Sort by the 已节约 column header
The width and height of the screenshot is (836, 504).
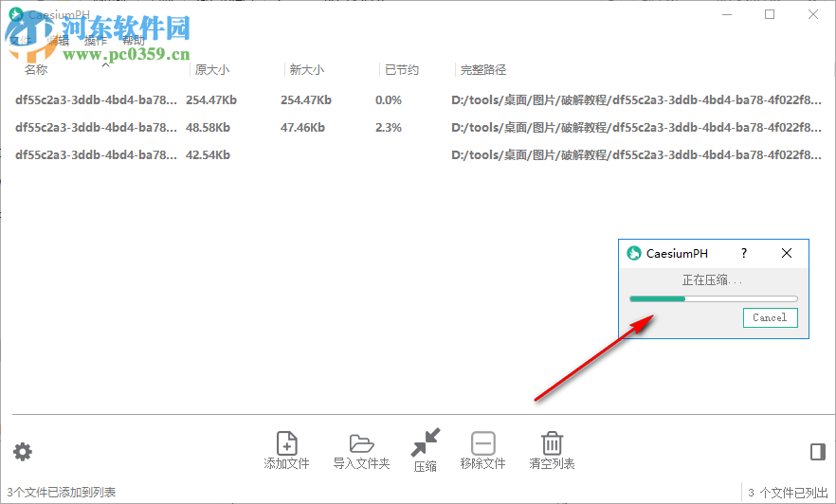tap(402, 70)
